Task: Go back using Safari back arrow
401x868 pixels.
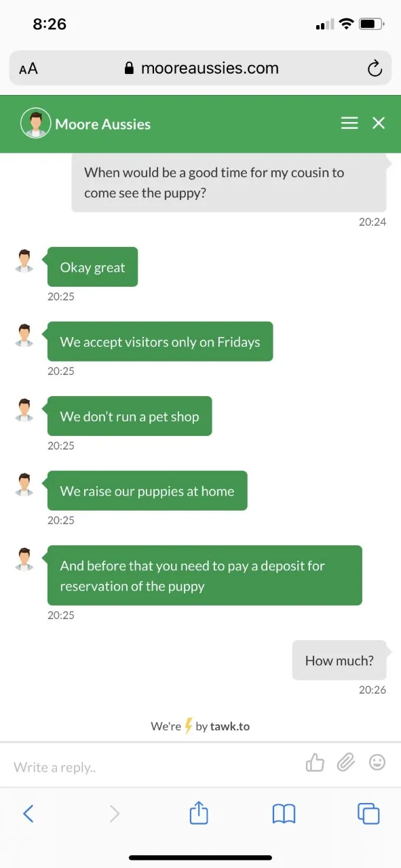Action: [28, 813]
